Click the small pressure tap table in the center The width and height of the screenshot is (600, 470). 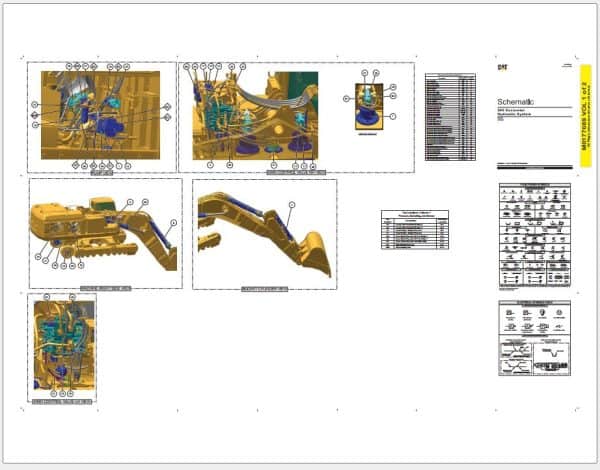coord(415,229)
